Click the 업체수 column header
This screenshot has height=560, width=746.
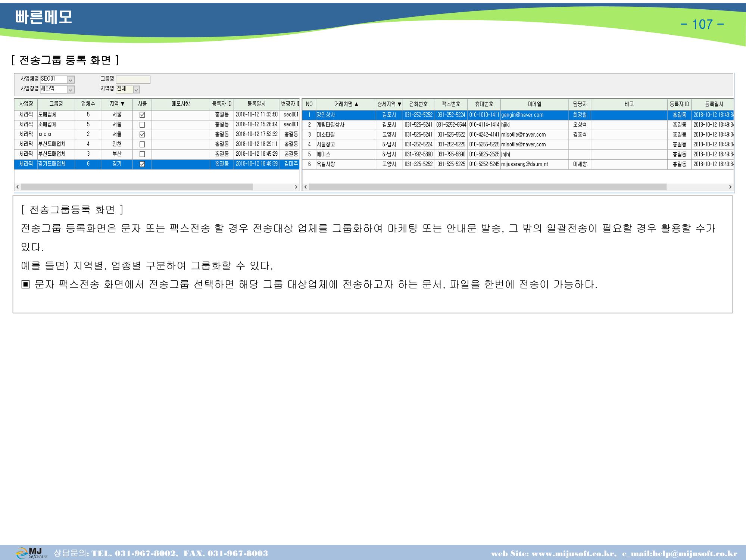(x=88, y=104)
